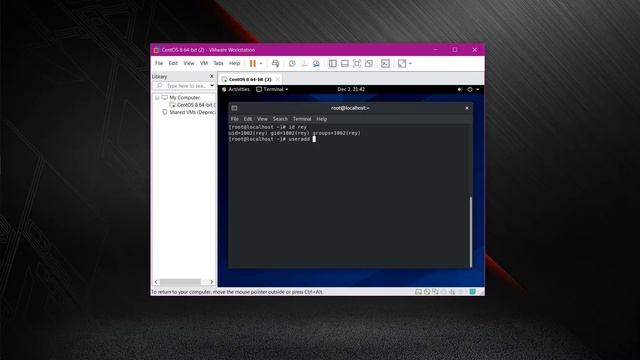The width and height of the screenshot is (640, 360).
Task: Click the stretch guest display icon
Action: click(402, 63)
